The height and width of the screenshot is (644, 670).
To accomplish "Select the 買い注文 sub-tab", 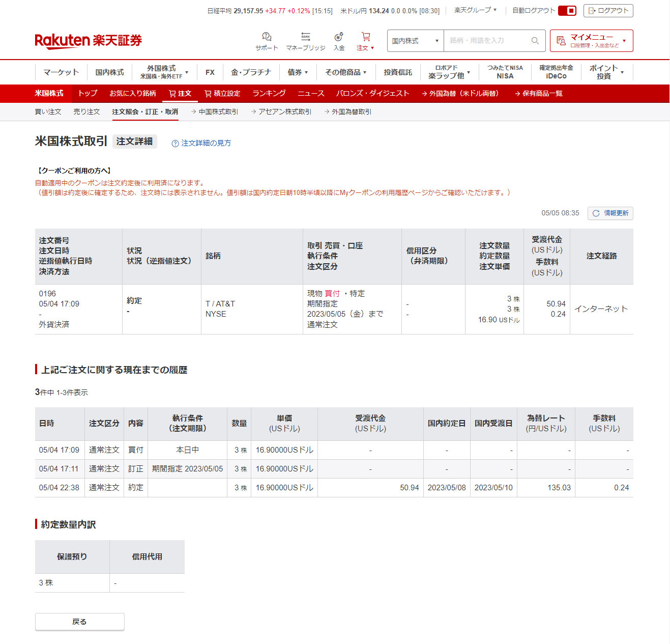I will pos(48,112).
